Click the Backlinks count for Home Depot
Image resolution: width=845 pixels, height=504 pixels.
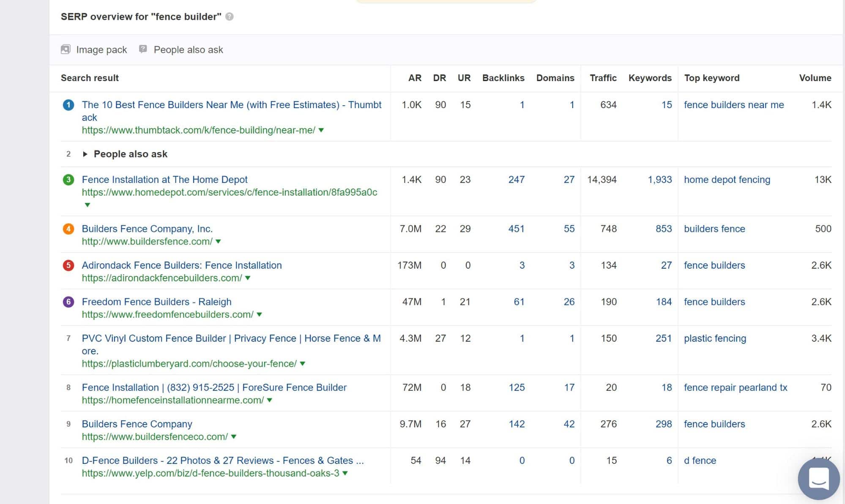pyautogui.click(x=516, y=179)
